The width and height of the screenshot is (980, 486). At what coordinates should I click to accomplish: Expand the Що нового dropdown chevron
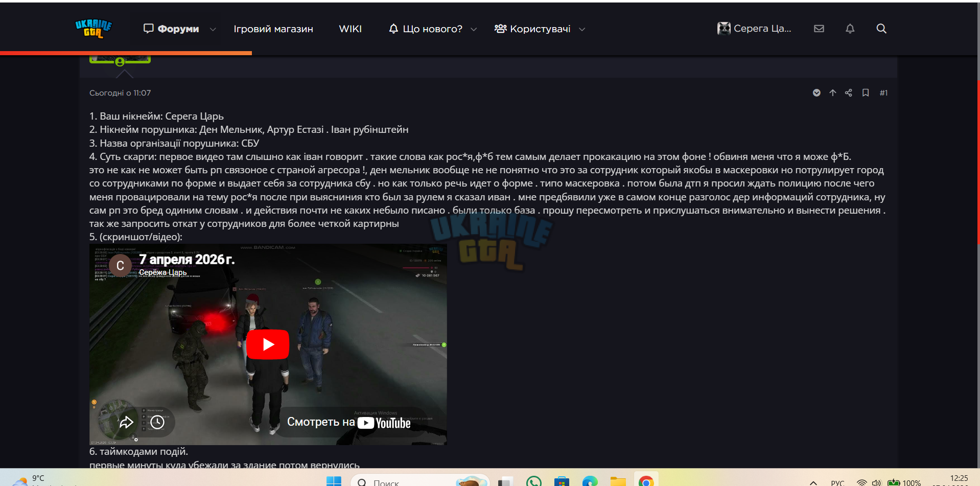coord(474,29)
